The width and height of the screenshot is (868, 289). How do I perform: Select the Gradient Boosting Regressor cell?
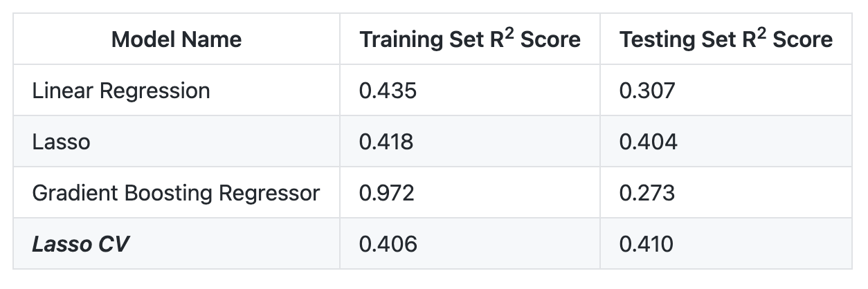[x=176, y=193]
